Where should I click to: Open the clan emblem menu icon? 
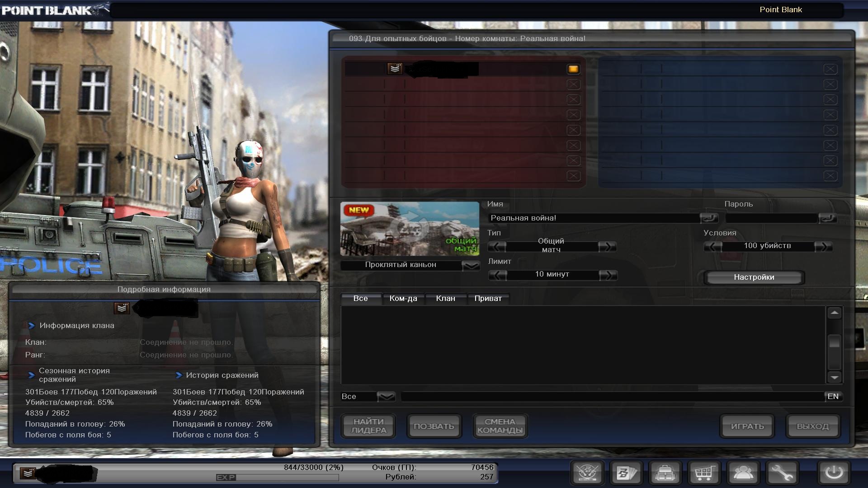click(x=587, y=473)
